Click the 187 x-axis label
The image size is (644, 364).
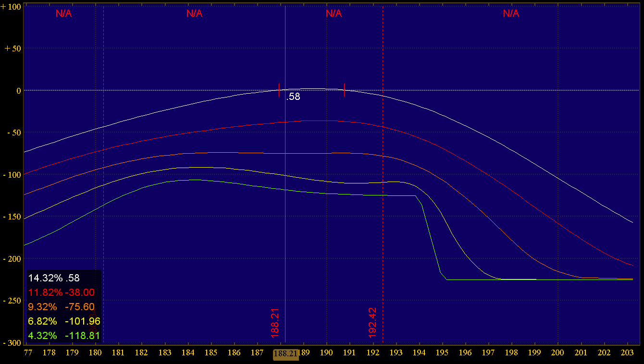[x=257, y=353]
